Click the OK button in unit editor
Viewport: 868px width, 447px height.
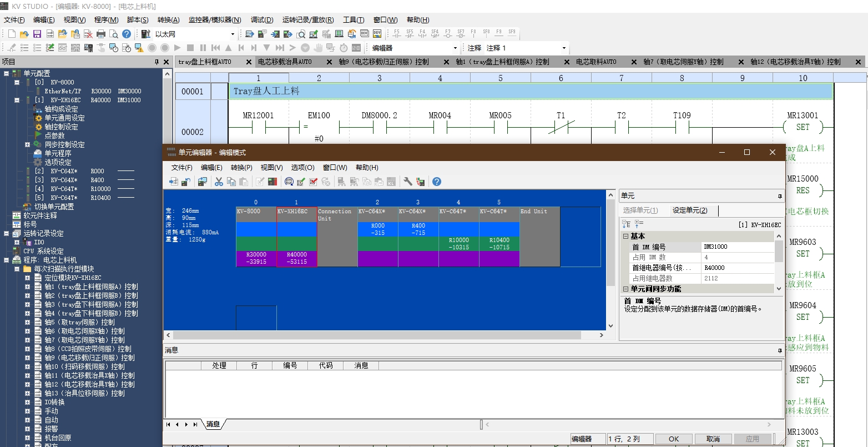tap(674, 439)
